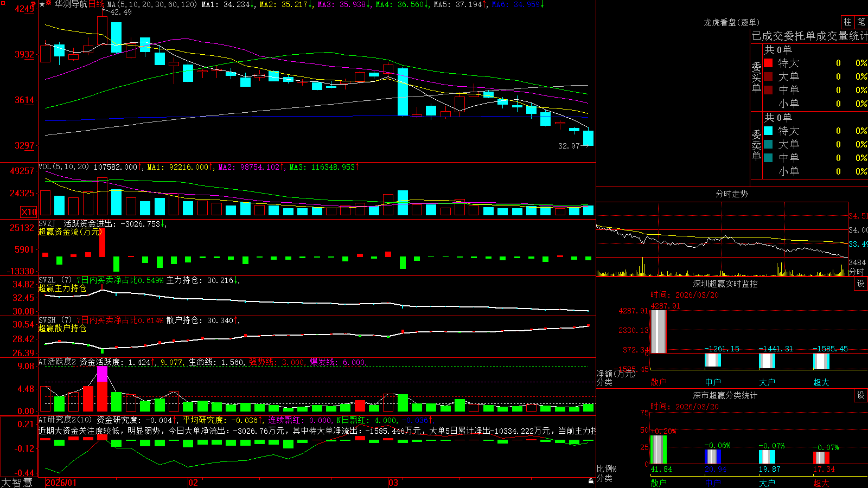The height and width of the screenshot is (488, 868).
Task: Click the cyan 特大 sell-order color square
Action: [x=768, y=131]
